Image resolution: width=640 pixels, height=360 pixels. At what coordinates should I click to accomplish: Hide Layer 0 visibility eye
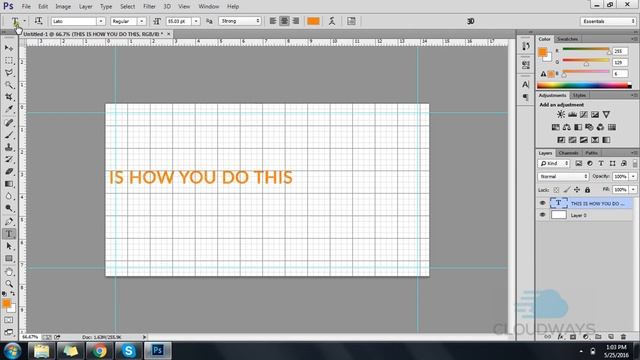(x=542, y=215)
